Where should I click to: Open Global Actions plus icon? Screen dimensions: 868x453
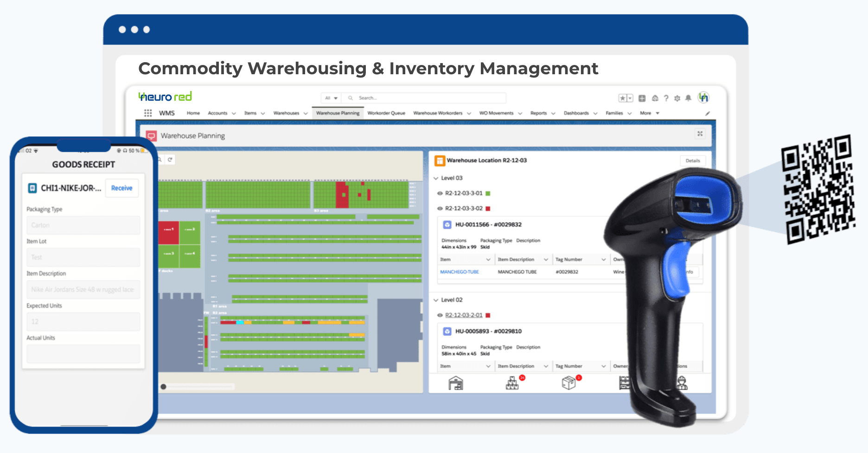pos(642,98)
